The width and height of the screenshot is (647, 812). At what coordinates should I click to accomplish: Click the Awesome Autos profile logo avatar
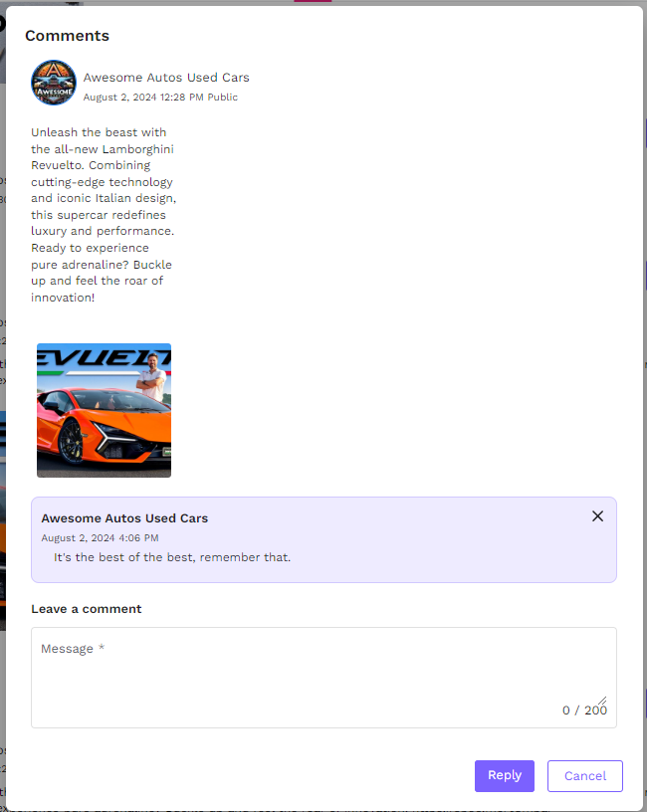[x=54, y=83]
